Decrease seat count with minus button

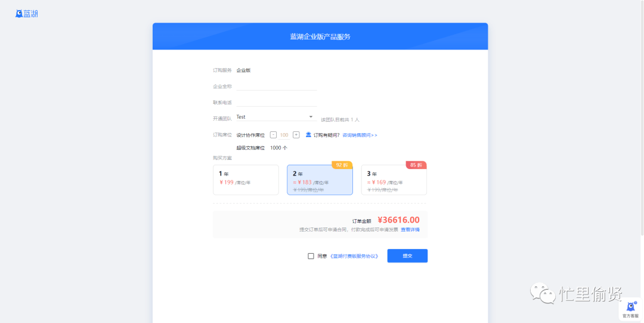pyautogui.click(x=273, y=135)
